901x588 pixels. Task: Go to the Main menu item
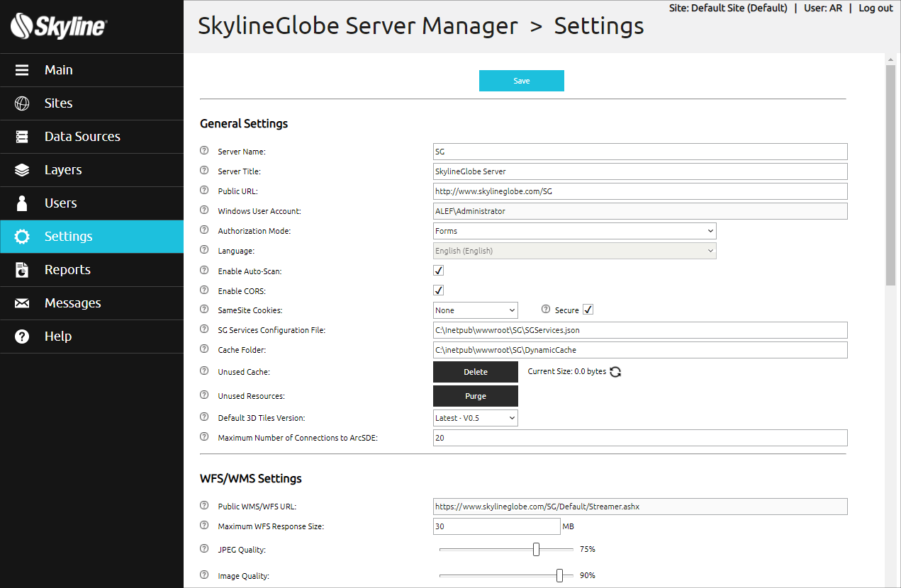pyautogui.click(x=91, y=70)
